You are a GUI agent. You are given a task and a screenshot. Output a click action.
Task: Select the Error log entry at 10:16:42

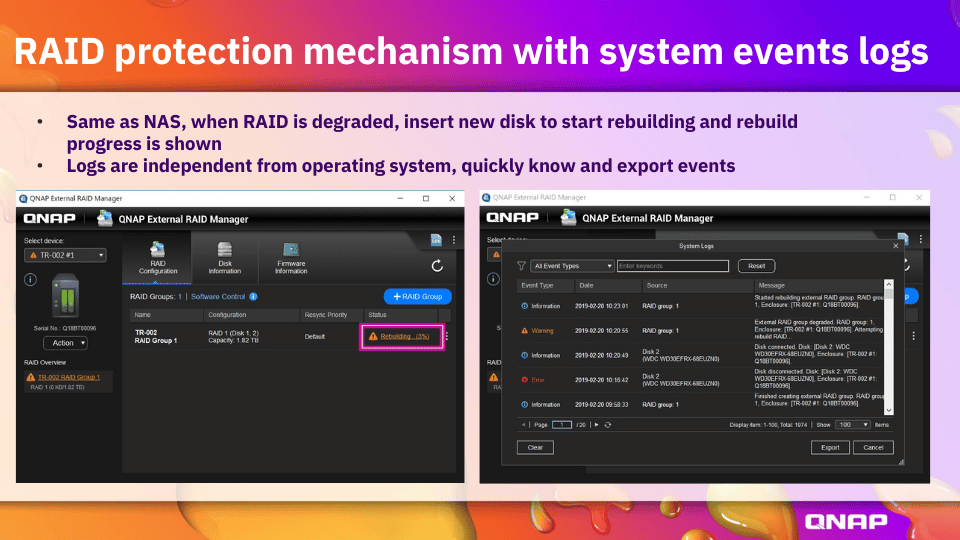(x=700, y=380)
